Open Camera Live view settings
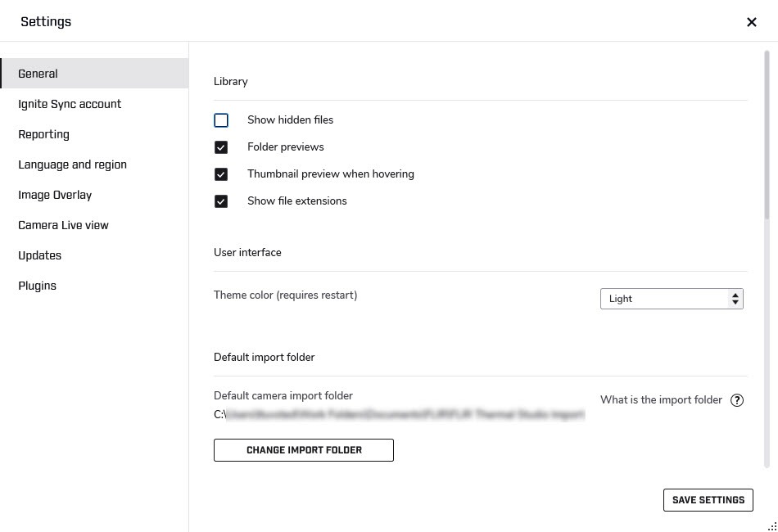 point(63,225)
